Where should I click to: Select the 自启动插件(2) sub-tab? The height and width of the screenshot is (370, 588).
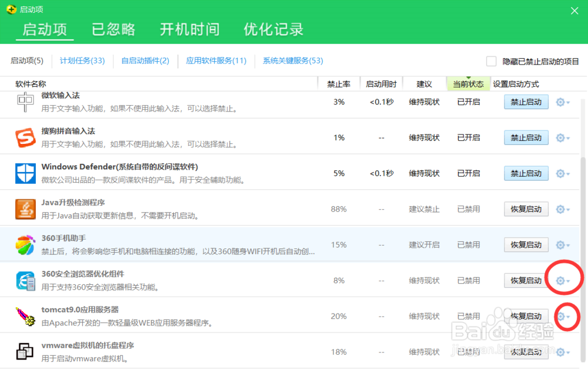145,60
